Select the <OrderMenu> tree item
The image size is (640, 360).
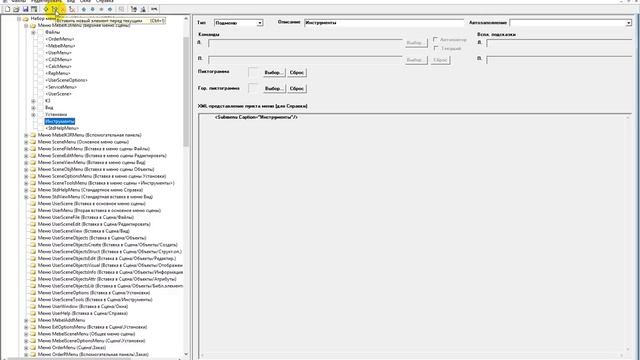point(60,39)
